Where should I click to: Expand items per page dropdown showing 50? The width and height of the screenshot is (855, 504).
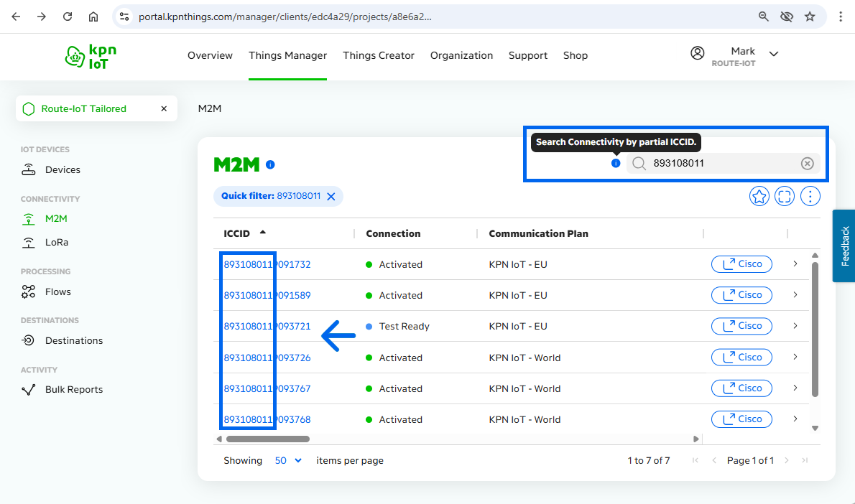288,460
